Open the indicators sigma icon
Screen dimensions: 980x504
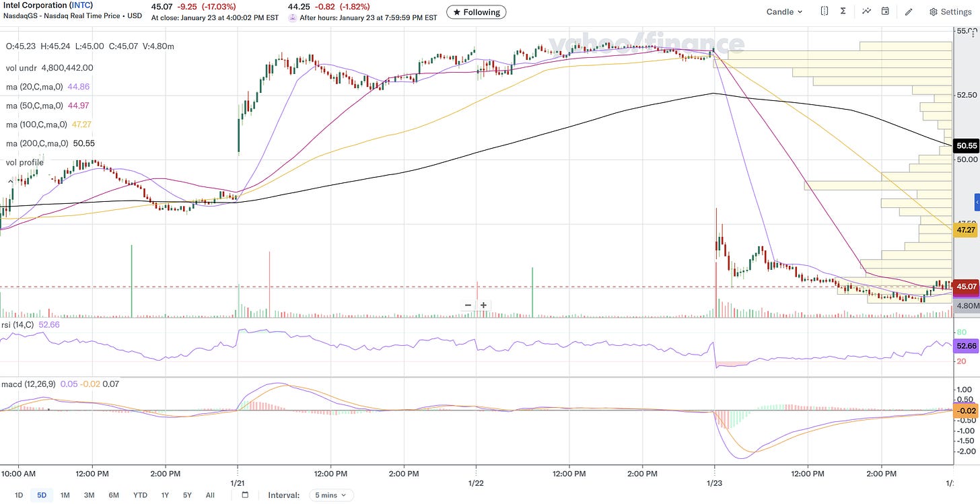point(843,11)
